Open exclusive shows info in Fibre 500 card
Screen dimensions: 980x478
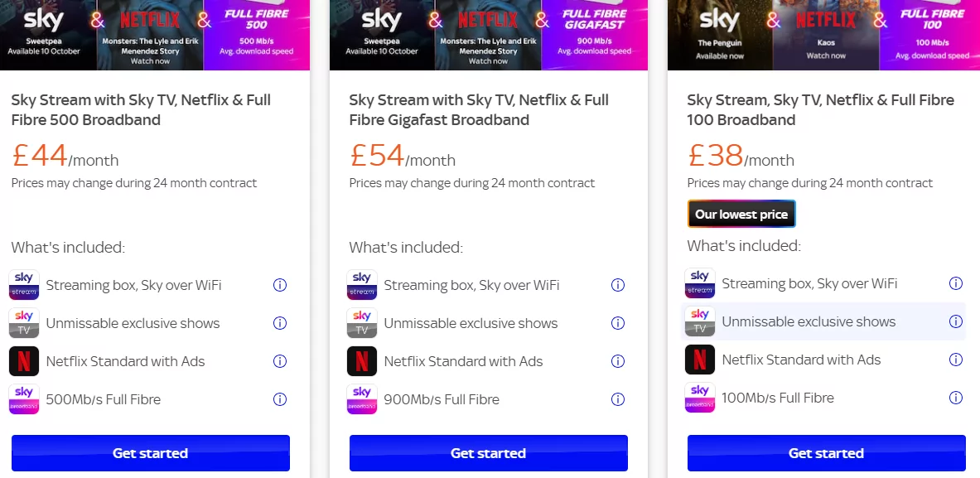pos(280,323)
